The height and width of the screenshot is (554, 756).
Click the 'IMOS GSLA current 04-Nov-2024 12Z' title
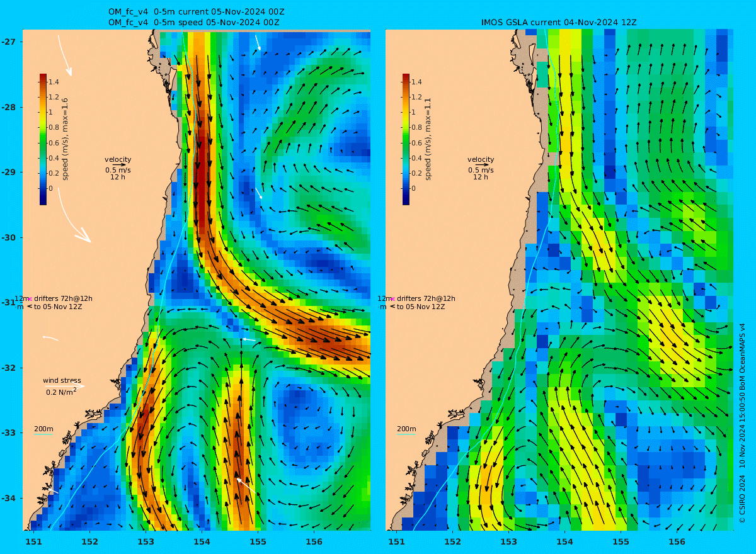[x=559, y=23]
